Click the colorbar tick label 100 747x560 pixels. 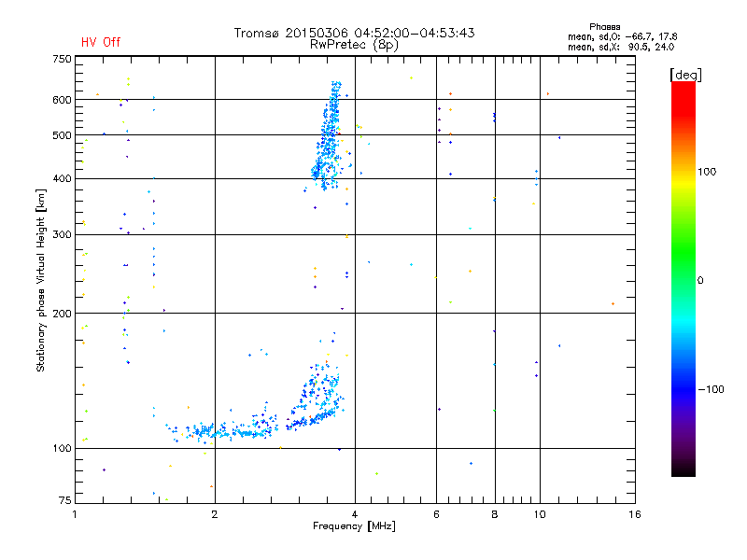click(x=707, y=172)
